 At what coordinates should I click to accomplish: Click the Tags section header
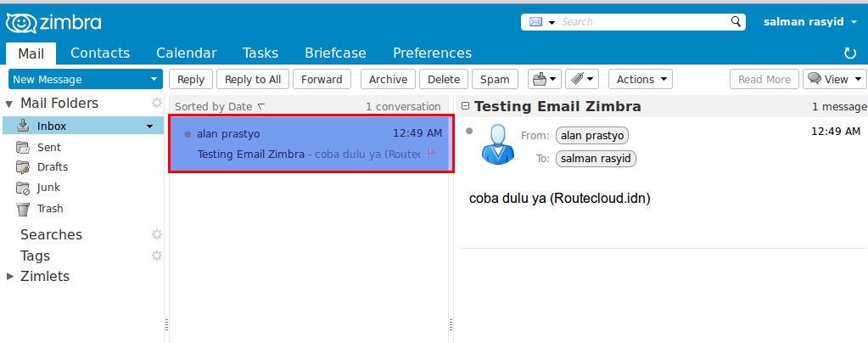pyautogui.click(x=36, y=256)
